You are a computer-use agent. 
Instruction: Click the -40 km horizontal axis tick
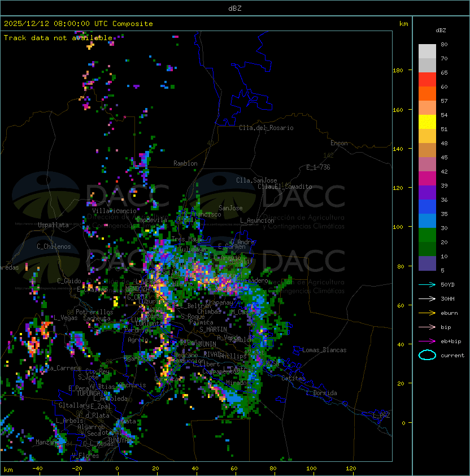click(x=37, y=469)
